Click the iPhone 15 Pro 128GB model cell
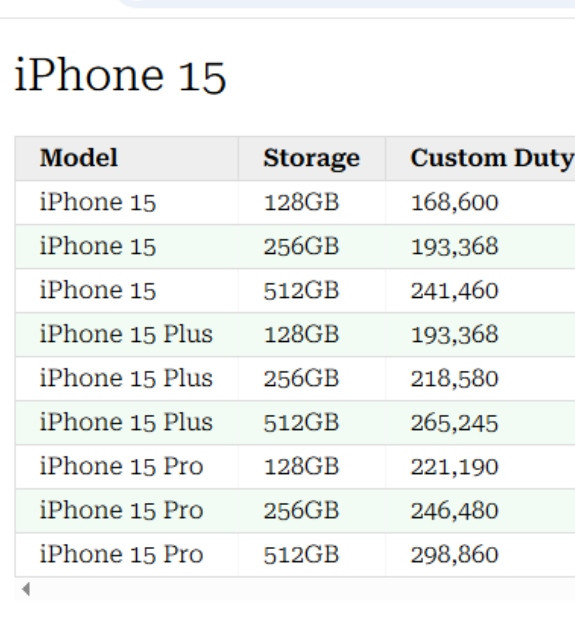This screenshot has width=575, height=640. coord(127,467)
